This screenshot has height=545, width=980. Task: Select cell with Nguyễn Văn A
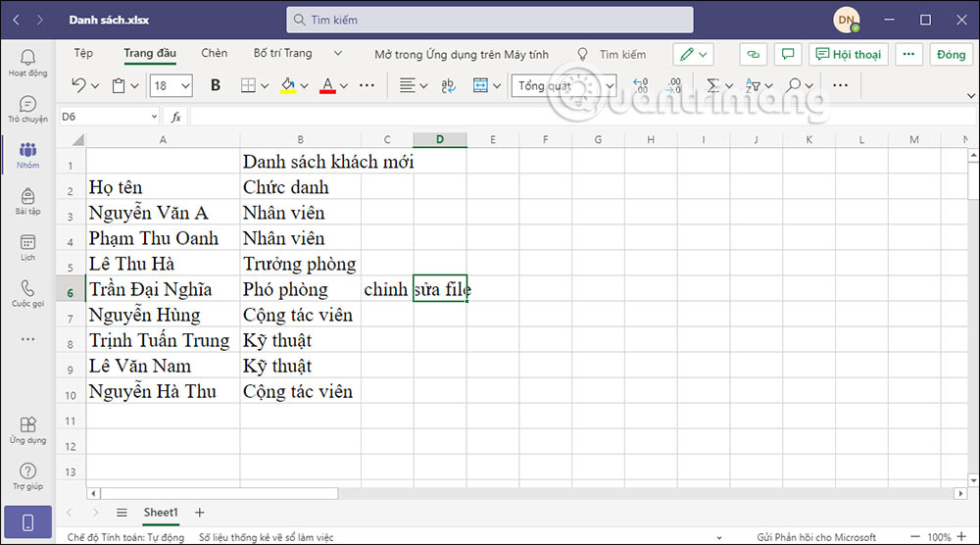tap(163, 213)
